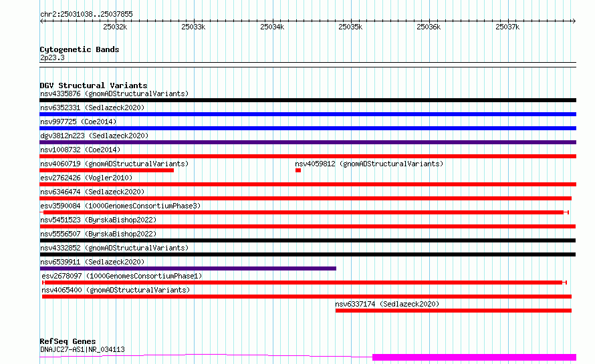
Task: Select the black bar under nsv5556507
Action: click(x=308, y=240)
